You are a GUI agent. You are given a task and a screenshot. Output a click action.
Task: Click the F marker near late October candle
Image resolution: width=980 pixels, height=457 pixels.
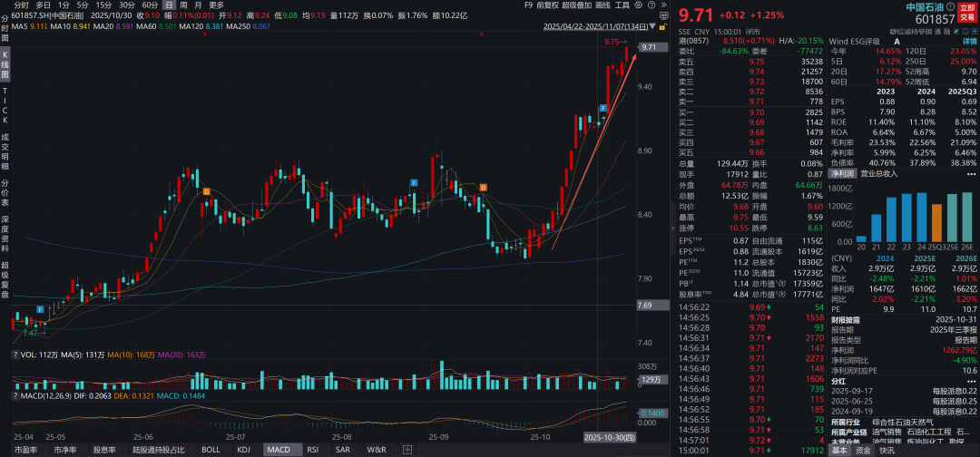(x=603, y=108)
